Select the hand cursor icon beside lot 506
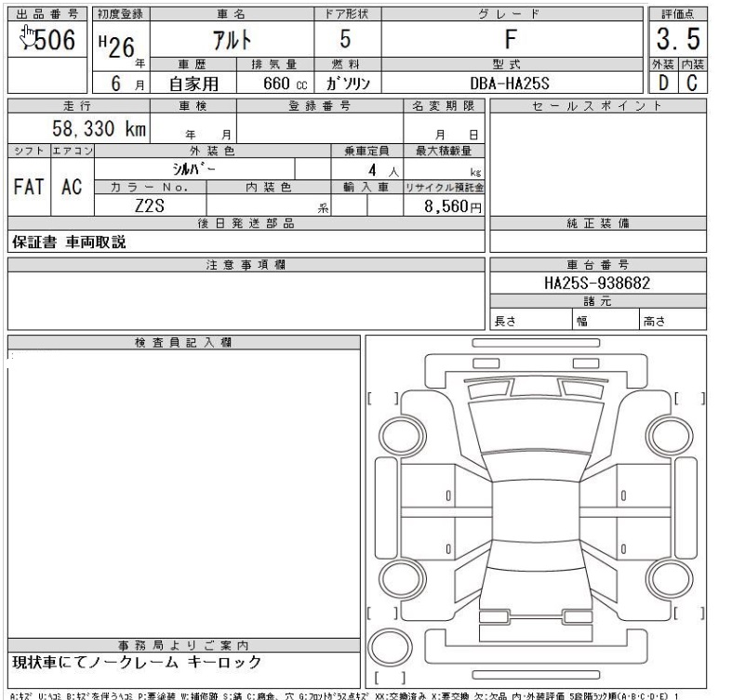The height and width of the screenshot is (700, 732). (x=28, y=34)
